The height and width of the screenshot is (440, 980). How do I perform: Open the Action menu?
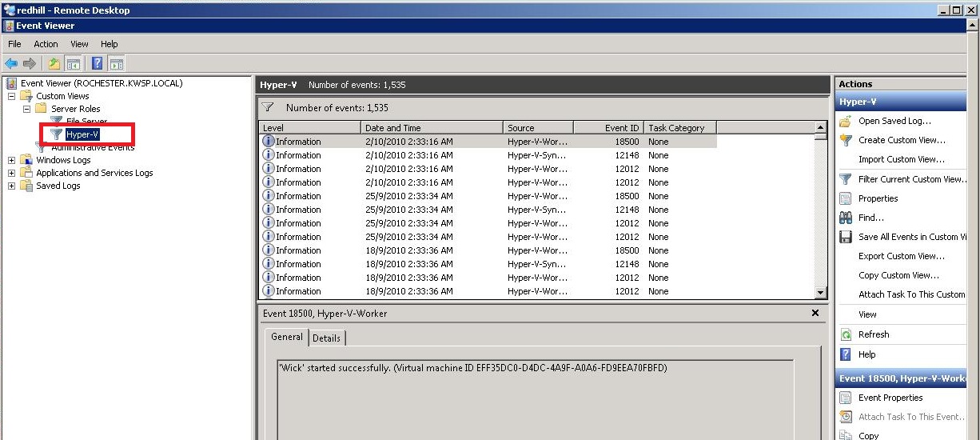tap(46, 44)
